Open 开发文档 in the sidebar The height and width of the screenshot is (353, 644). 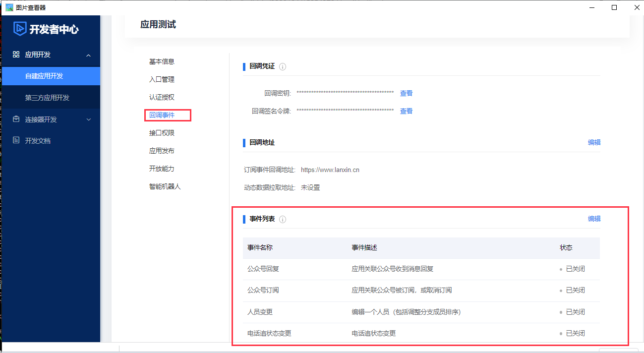click(x=38, y=141)
